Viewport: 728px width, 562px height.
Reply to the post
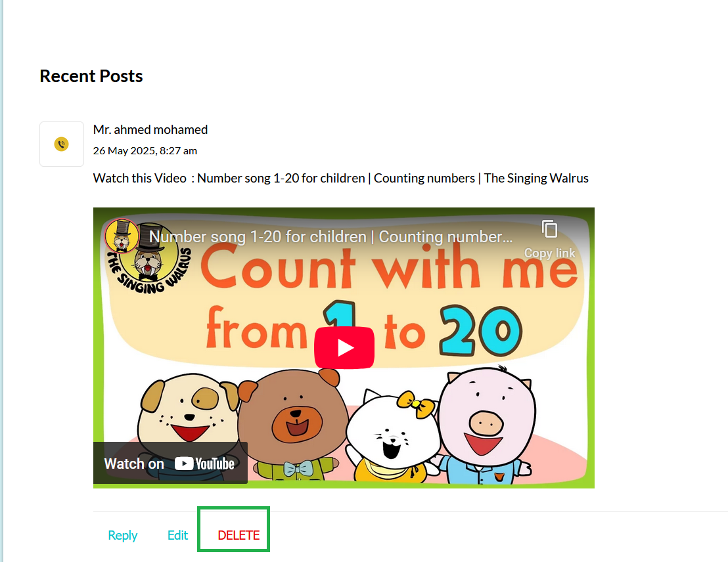tap(123, 535)
